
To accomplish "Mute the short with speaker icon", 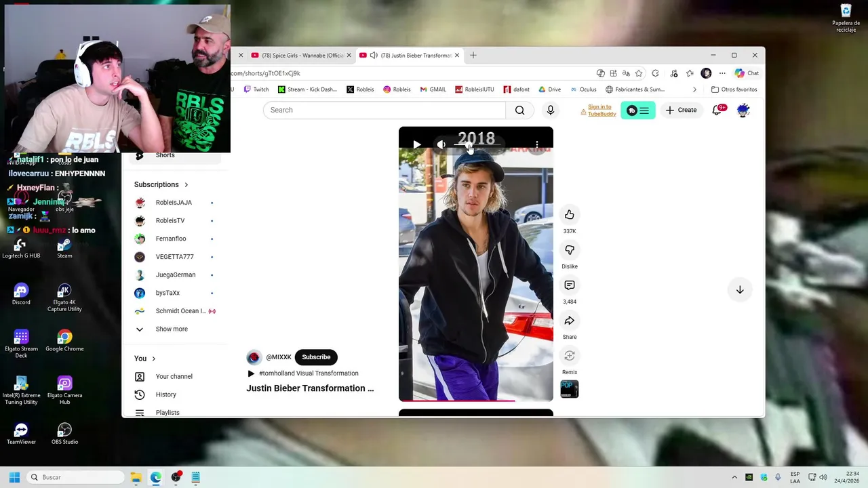I will 441,144.
